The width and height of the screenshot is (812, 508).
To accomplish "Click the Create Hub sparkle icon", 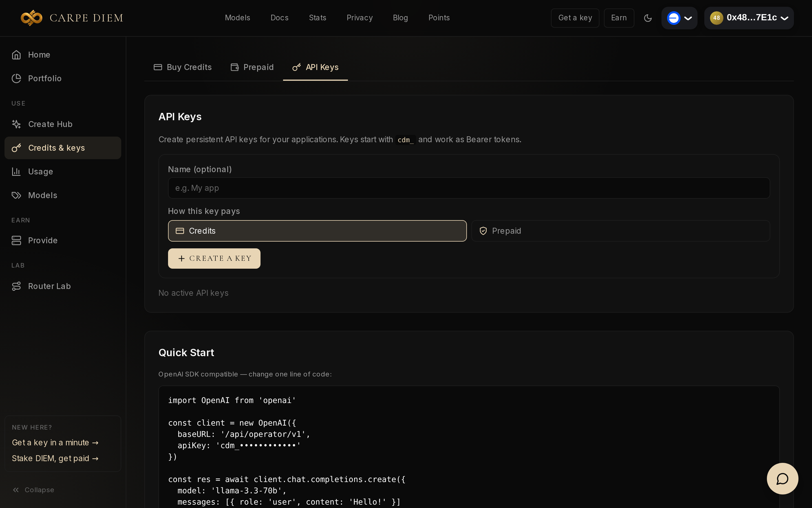I will coord(16,124).
